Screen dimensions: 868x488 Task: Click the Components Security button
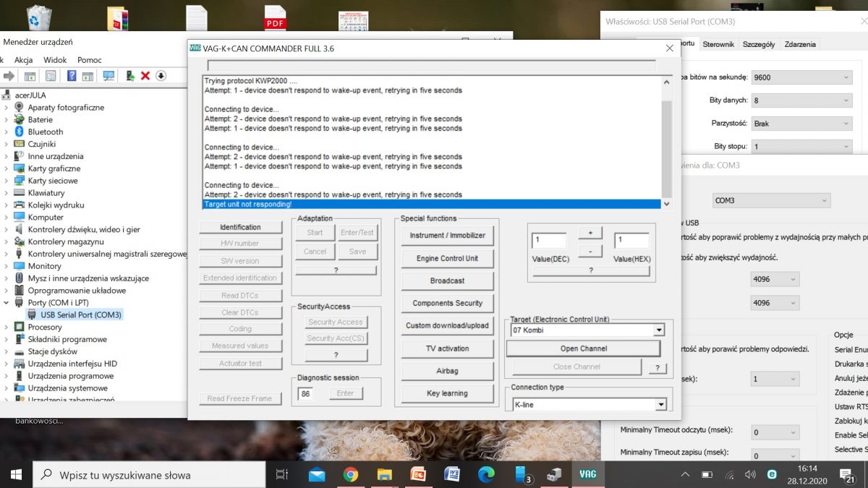447,303
